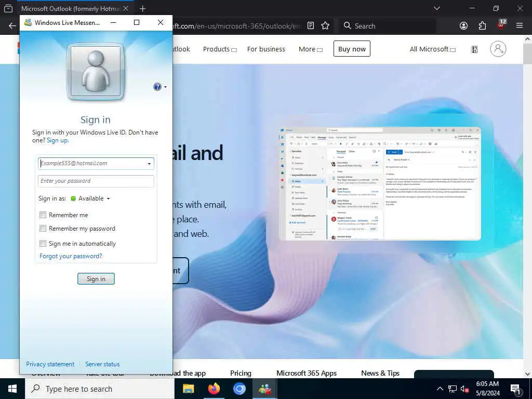The width and height of the screenshot is (532, 399).
Task: Click the Type here to search box
Action: click(100, 389)
